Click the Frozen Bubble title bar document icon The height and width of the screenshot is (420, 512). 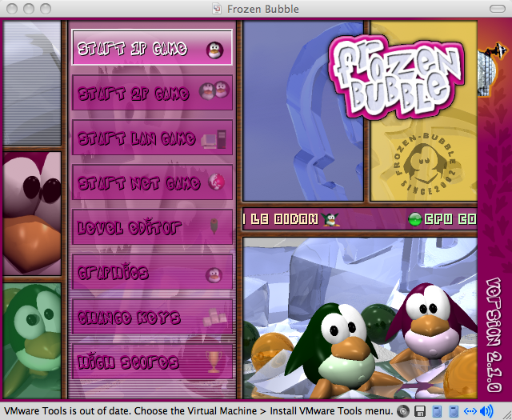[217, 9]
